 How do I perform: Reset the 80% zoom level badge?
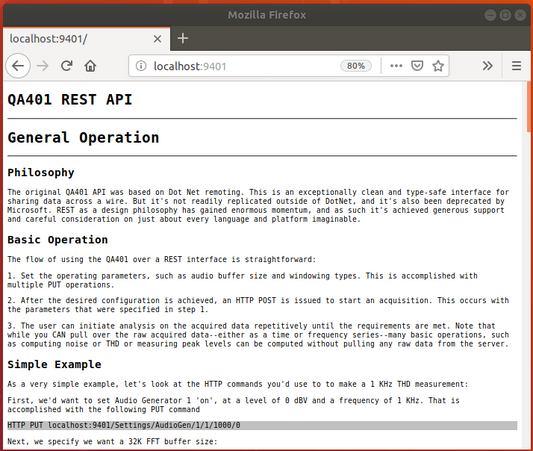point(356,66)
